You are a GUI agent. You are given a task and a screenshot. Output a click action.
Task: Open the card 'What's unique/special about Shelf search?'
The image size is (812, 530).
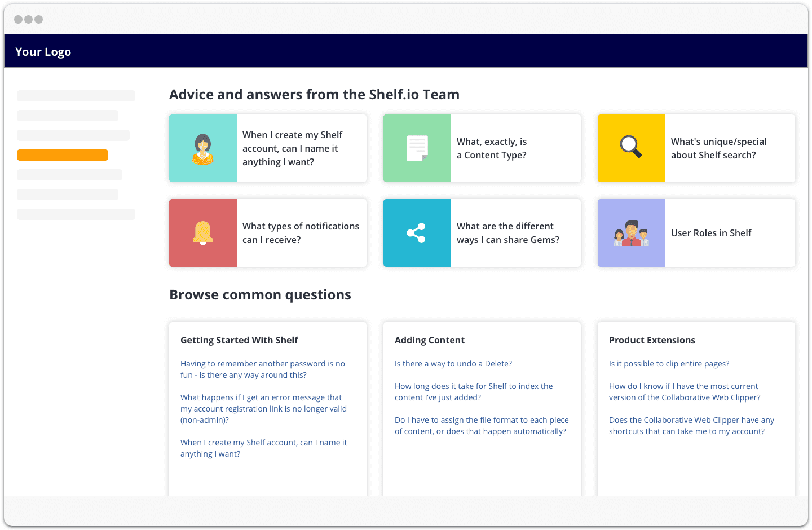[696, 148]
